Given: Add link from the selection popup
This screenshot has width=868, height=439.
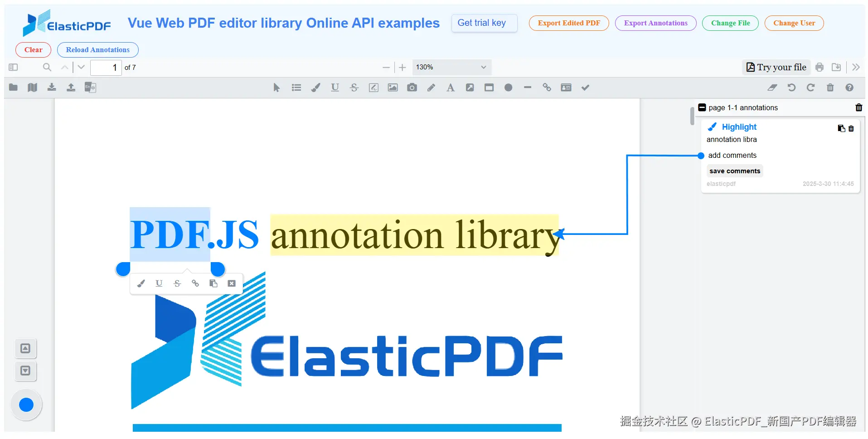Looking at the screenshot, I should 195,283.
